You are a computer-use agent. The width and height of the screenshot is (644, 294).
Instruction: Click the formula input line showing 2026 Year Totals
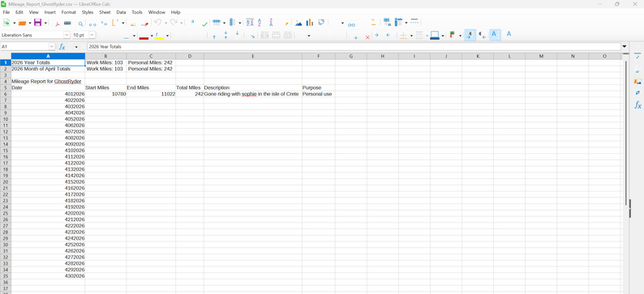coord(354,47)
